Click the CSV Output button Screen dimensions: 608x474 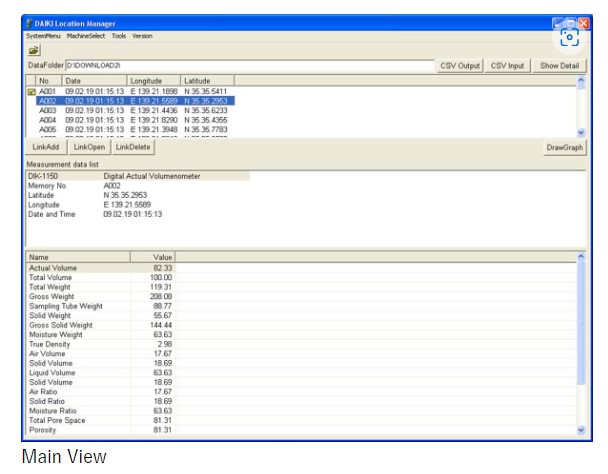[x=460, y=66]
